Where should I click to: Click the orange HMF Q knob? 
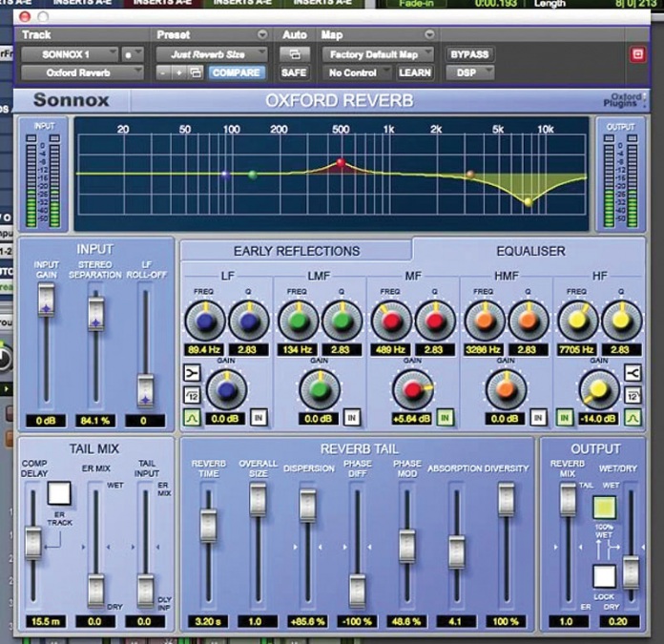pyautogui.click(x=529, y=322)
